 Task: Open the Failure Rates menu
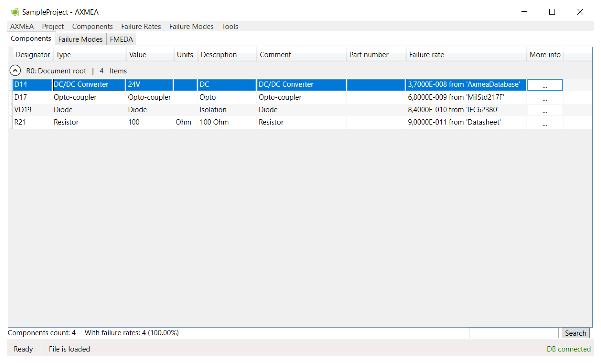click(x=141, y=26)
